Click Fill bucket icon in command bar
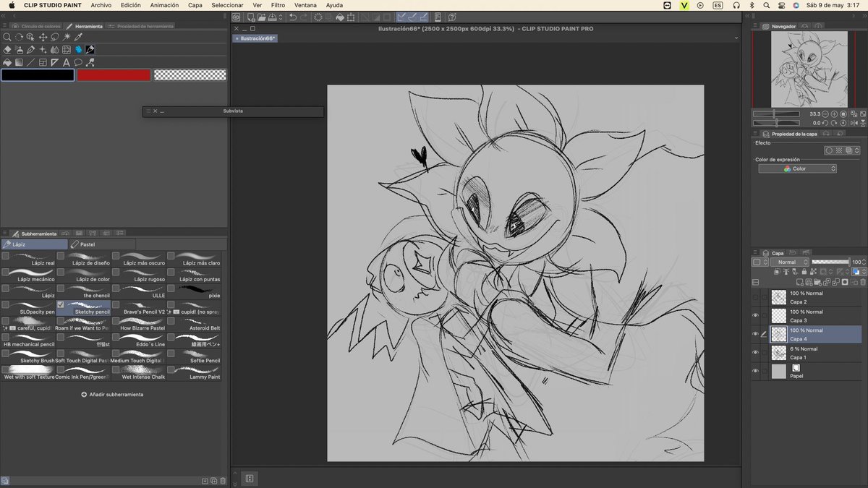This screenshot has width=868, height=488. (x=340, y=17)
